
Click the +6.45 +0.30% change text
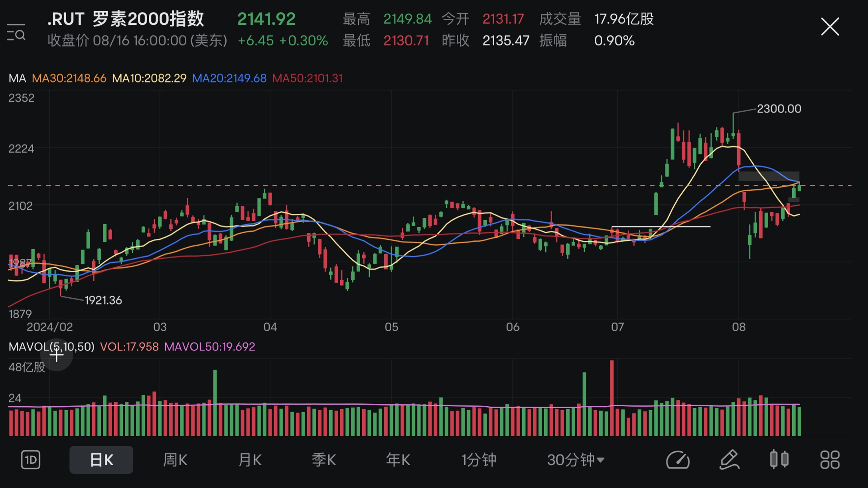coord(283,40)
